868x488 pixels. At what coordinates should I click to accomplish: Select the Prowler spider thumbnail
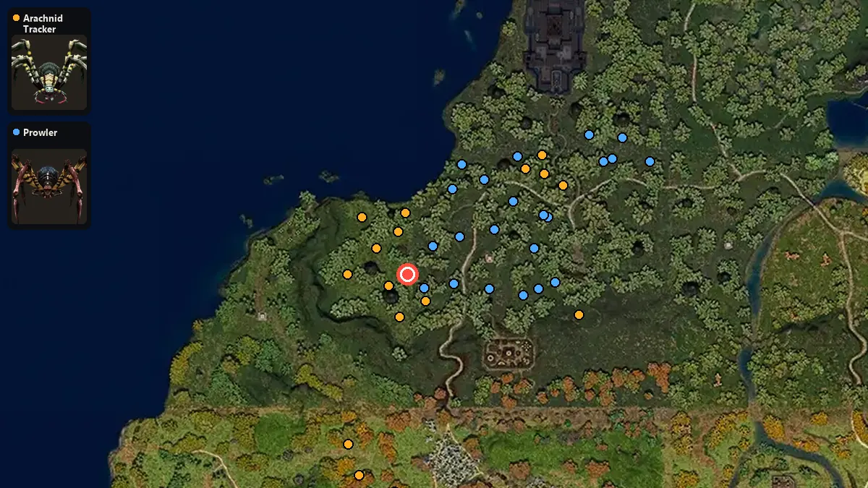tap(49, 187)
